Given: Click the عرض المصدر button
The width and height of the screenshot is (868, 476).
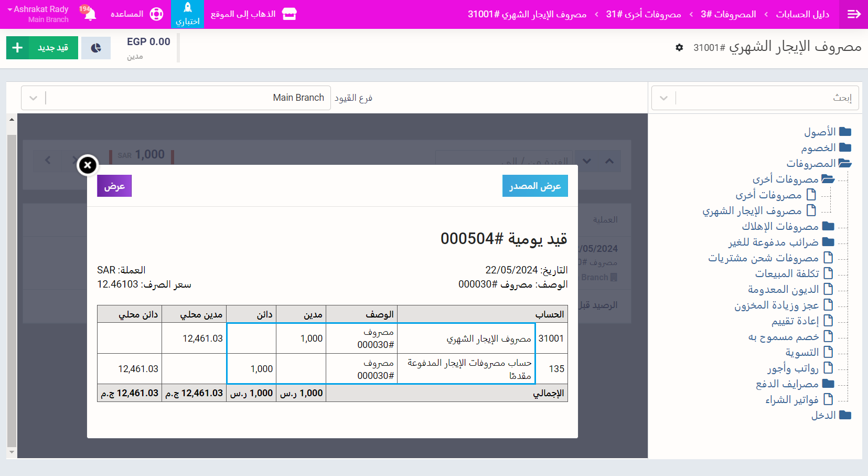Looking at the screenshot, I should click(535, 186).
